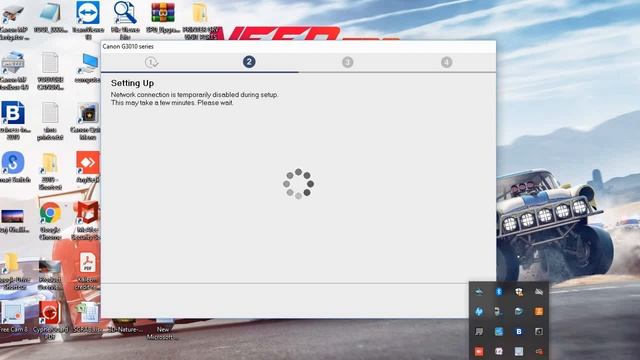
Task: Click the "Canon G3010 series" window title
Action: tap(128, 47)
